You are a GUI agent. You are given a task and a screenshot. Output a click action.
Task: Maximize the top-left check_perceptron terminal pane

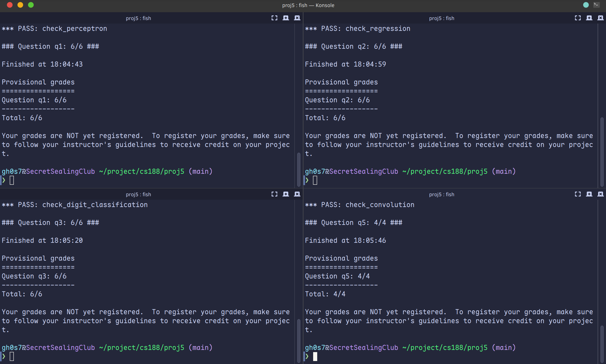274,18
